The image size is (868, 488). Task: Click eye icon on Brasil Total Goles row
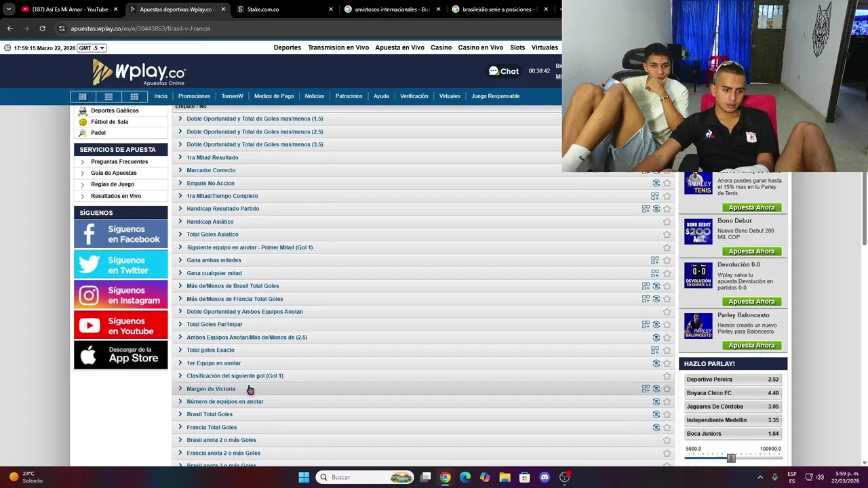point(656,414)
